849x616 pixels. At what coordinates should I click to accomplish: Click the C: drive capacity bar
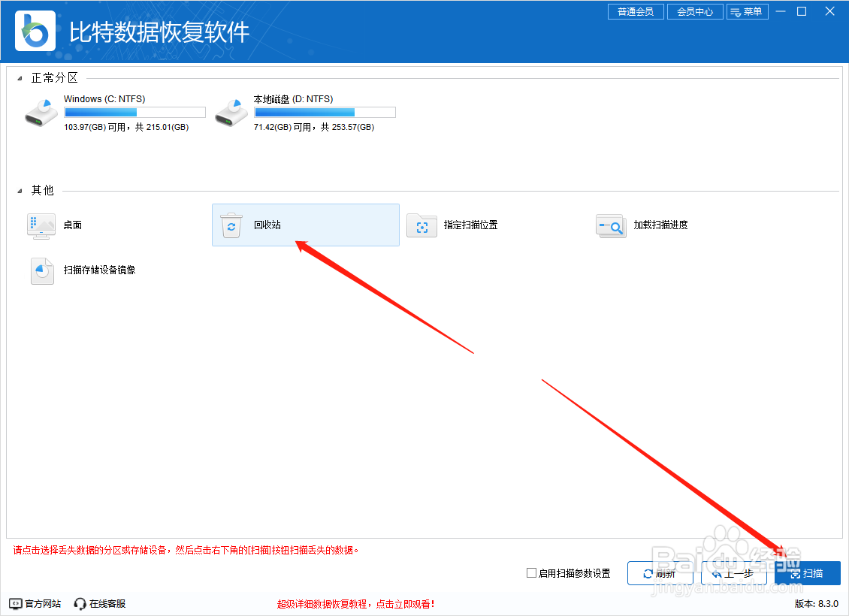pyautogui.click(x=134, y=111)
